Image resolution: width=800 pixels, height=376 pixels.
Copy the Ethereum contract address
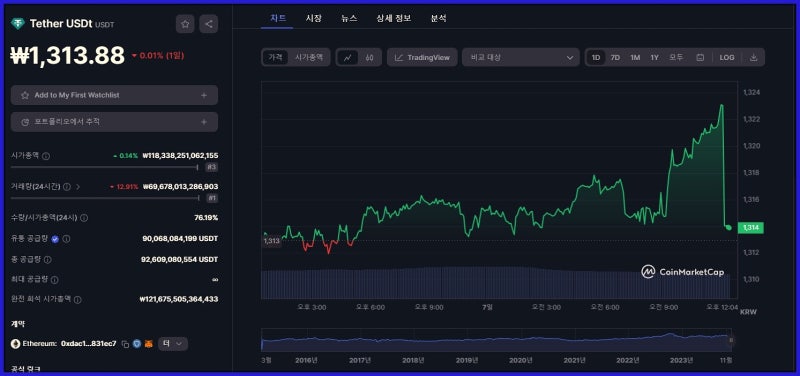point(126,344)
